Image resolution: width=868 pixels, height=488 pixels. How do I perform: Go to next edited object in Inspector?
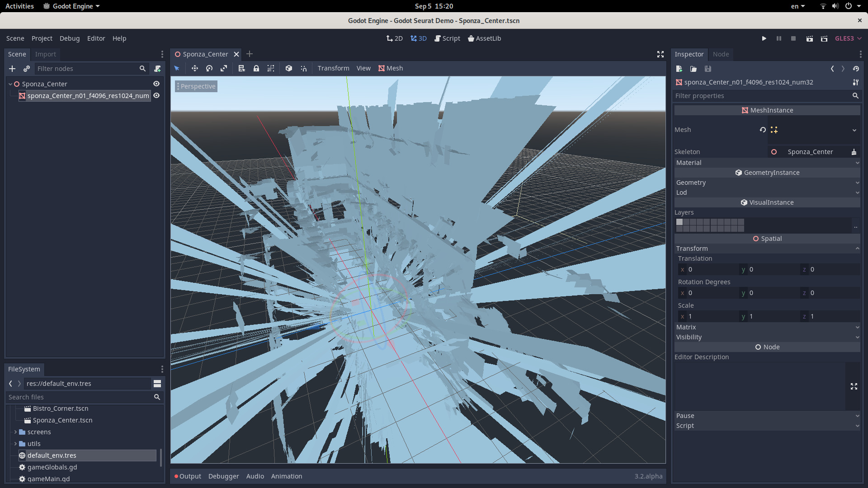[x=843, y=69]
